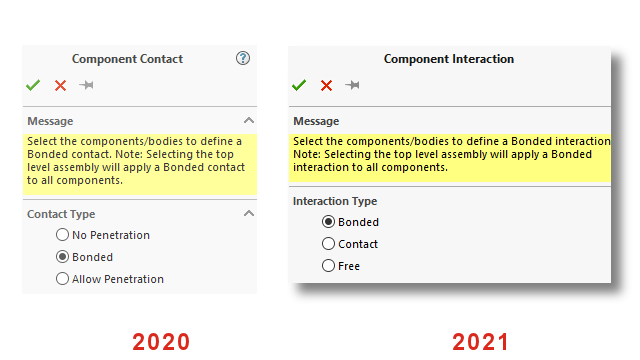Viewport: 640px width, 360px height.
Task: Confirm Component Interaction with green checkmark
Action: [x=299, y=85]
